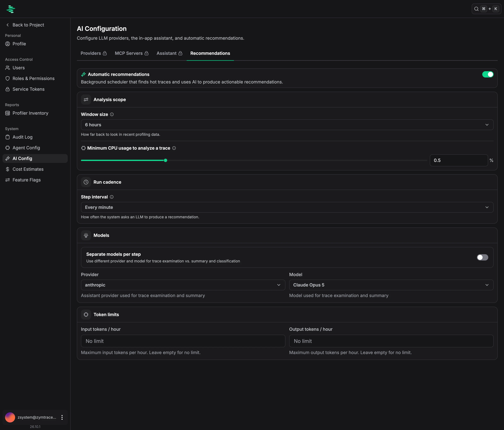Click the ⌘ key badge in search shortcut
Image resolution: width=504 pixels, height=430 pixels.
[484, 9]
